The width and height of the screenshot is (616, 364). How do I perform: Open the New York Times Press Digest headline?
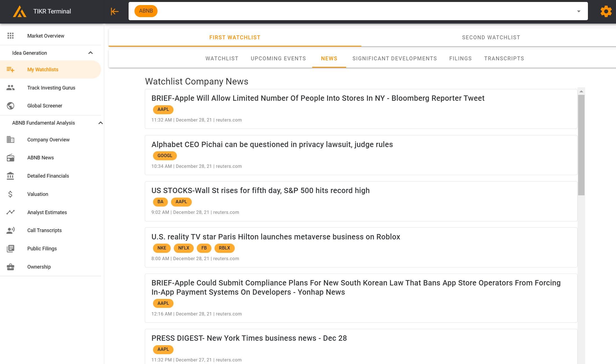249,338
